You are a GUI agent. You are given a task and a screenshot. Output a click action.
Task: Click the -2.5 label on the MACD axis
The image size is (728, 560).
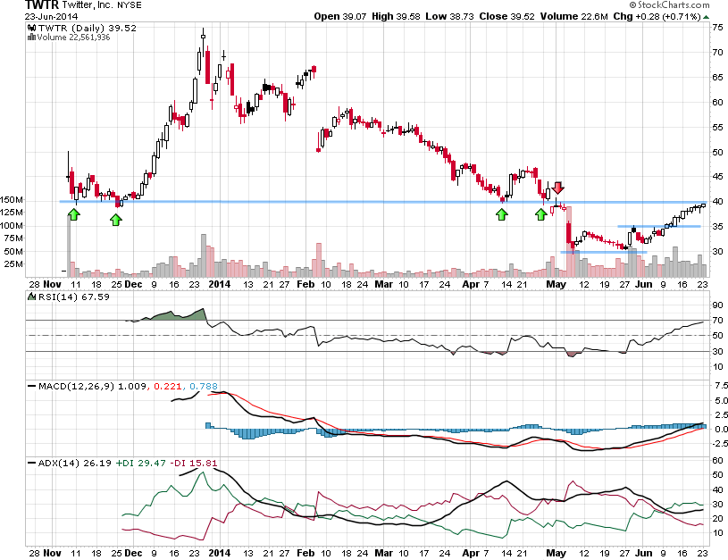720,444
